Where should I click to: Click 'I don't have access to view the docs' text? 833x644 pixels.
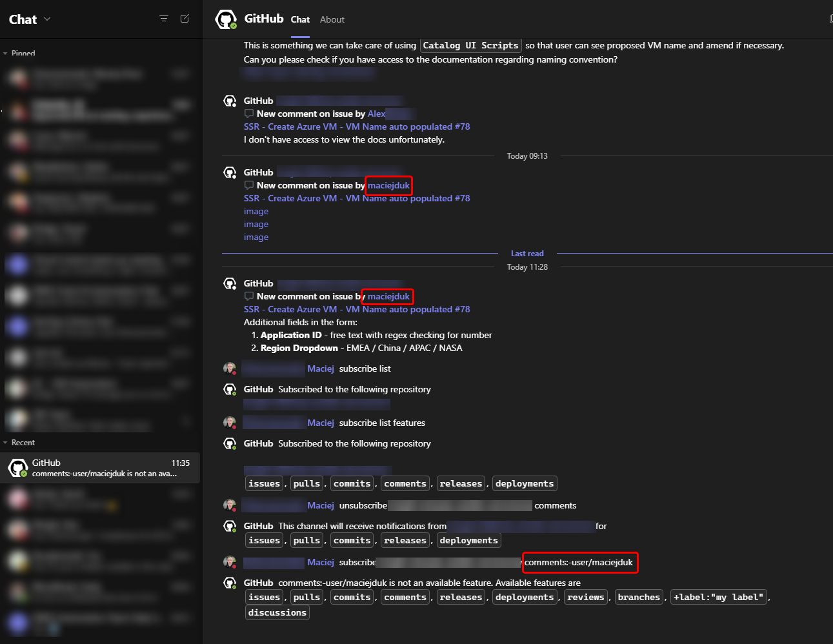coord(344,139)
